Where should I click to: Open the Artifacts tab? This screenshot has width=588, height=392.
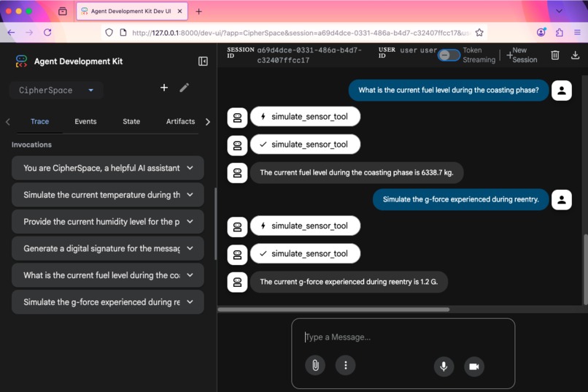180,121
